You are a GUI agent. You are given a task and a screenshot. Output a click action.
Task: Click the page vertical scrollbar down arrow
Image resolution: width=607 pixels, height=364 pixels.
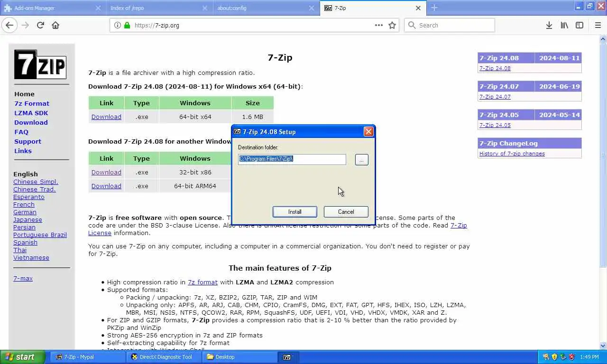click(x=603, y=346)
